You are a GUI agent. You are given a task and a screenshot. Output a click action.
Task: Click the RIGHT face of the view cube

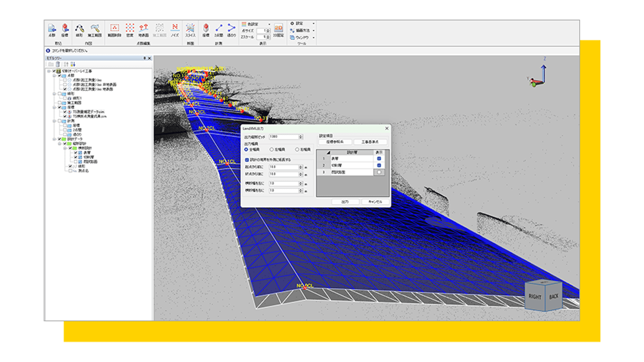[535, 297]
